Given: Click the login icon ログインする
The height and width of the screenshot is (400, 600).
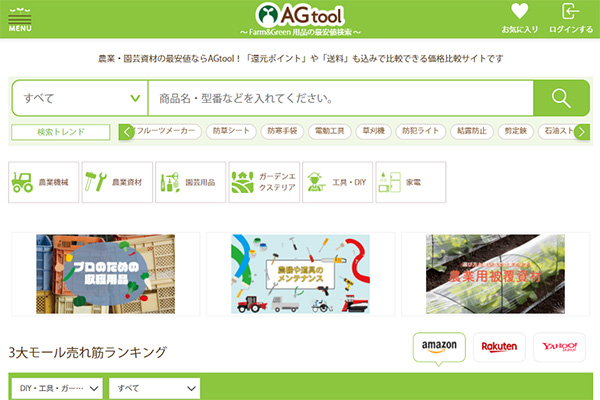Looking at the screenshot, I should click(571, 18).
